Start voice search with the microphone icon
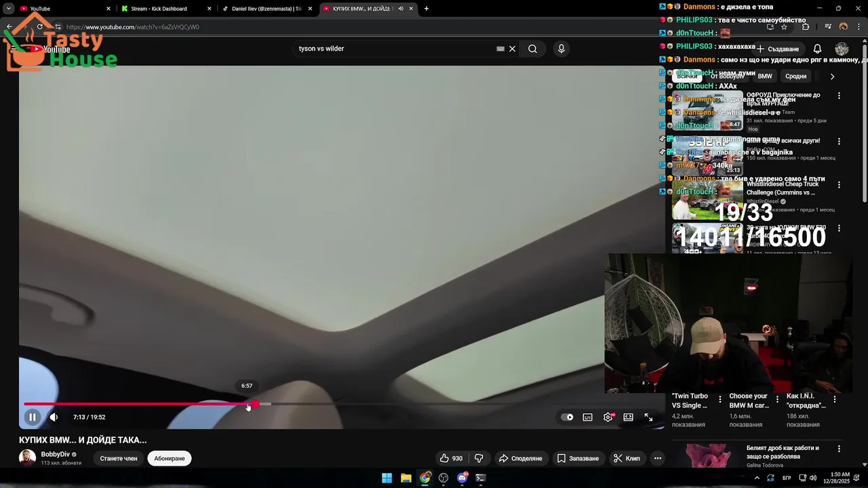The width and height of the screenshot is (868, 488). (x=561, y=49)
